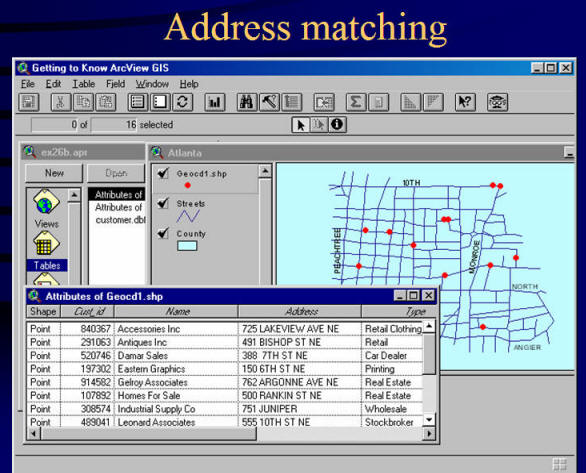Click the table's vertical scroll down arrow
The image size is (586, 473).
(429, 420)
